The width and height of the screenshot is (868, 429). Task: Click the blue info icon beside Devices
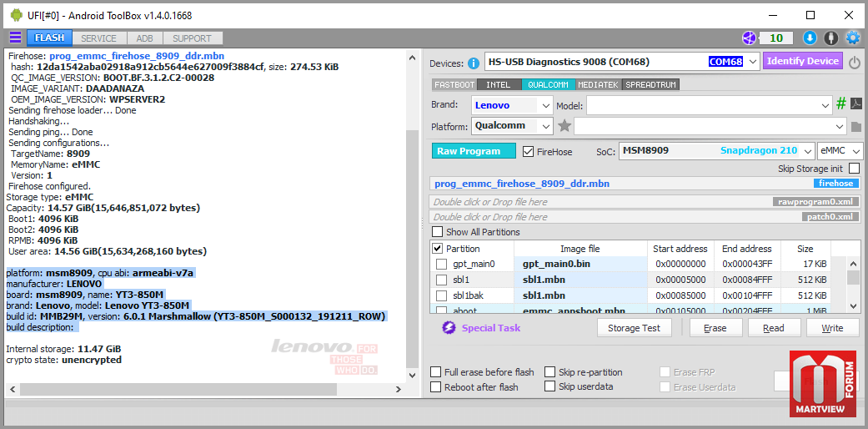pos(474,63)
